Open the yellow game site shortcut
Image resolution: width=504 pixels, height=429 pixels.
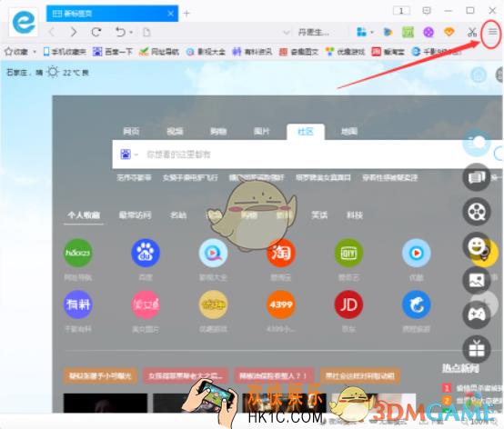click(x=213, y=304)
